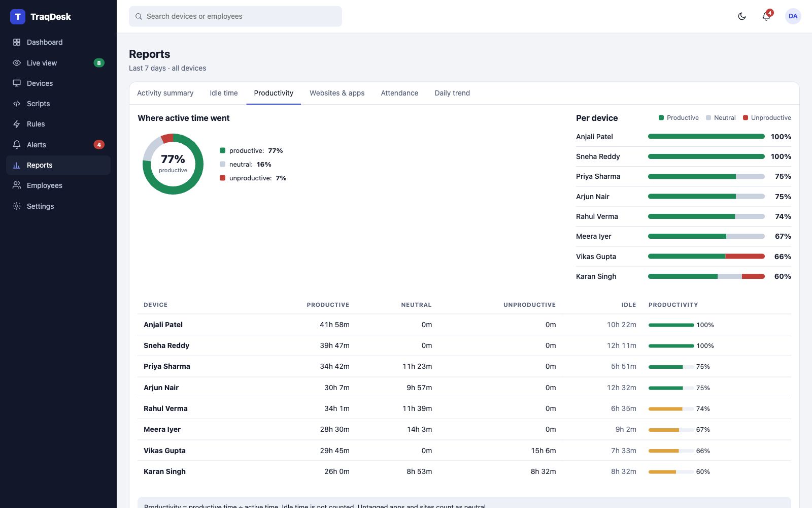Screen dimensions: 812x508
Task: Click the search magnifier icon
Action: [139, 16]
